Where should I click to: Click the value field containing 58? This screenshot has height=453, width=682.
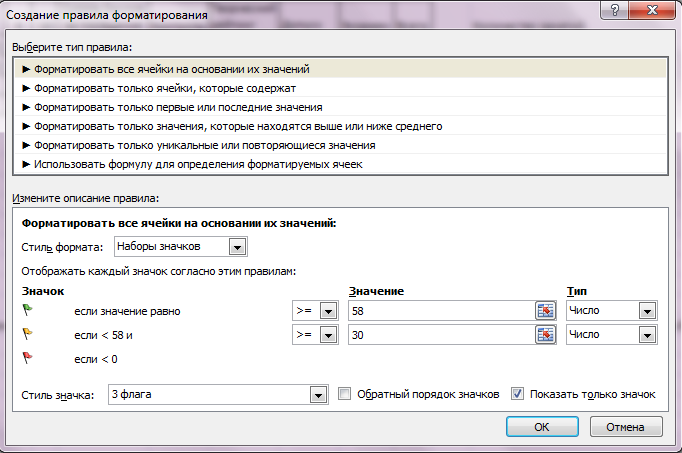pos(441,311)
